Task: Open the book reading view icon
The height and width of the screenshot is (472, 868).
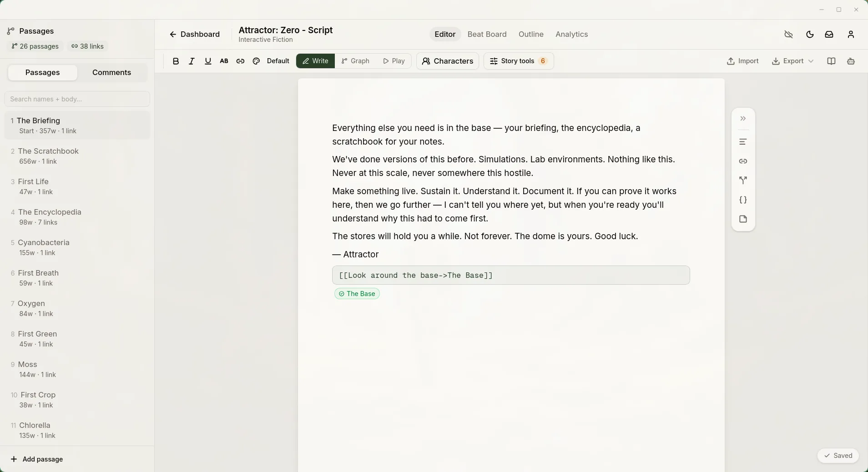Action: tap(831, 61)
